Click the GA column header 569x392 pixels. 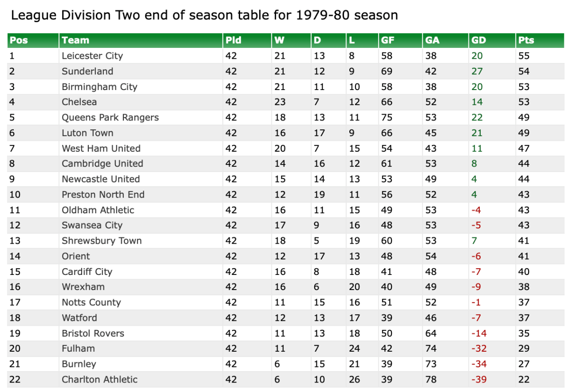pos(432,40)
